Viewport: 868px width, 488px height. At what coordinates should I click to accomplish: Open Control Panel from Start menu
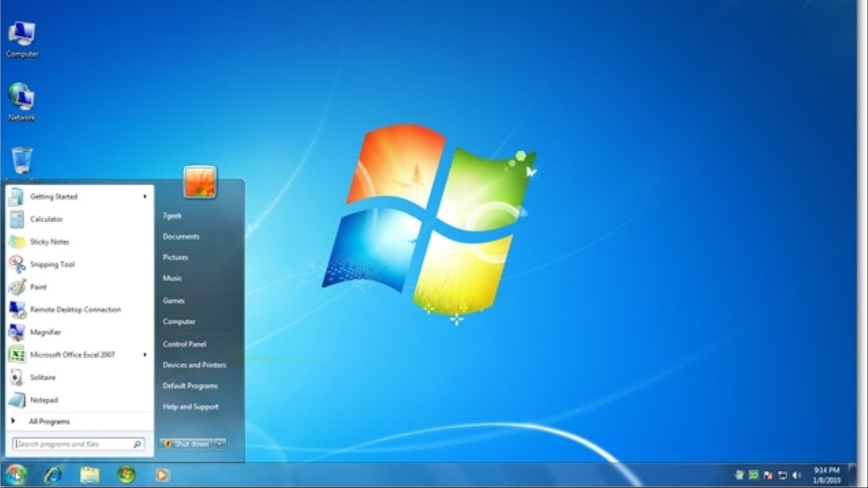click(184, 344)
